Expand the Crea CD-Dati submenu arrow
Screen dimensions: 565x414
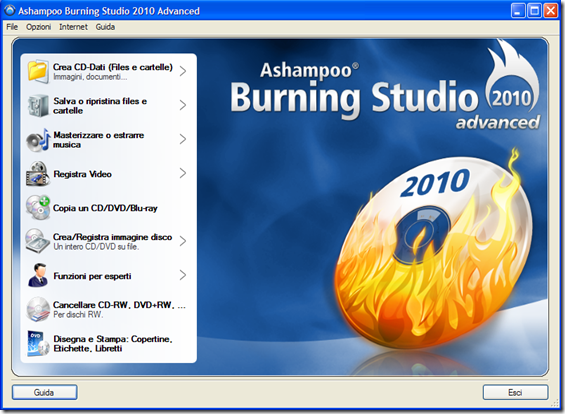tap(183, 71)
